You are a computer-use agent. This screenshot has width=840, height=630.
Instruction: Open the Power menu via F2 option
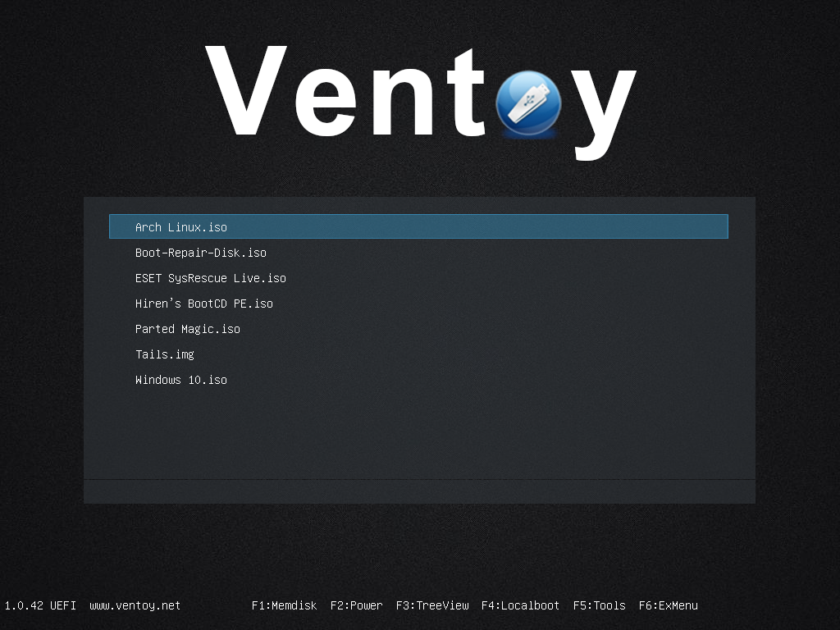pos(356,605)
